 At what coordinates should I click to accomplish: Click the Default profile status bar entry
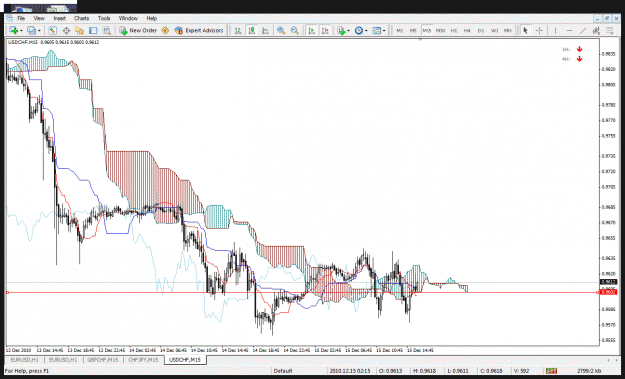click(283, 371)
